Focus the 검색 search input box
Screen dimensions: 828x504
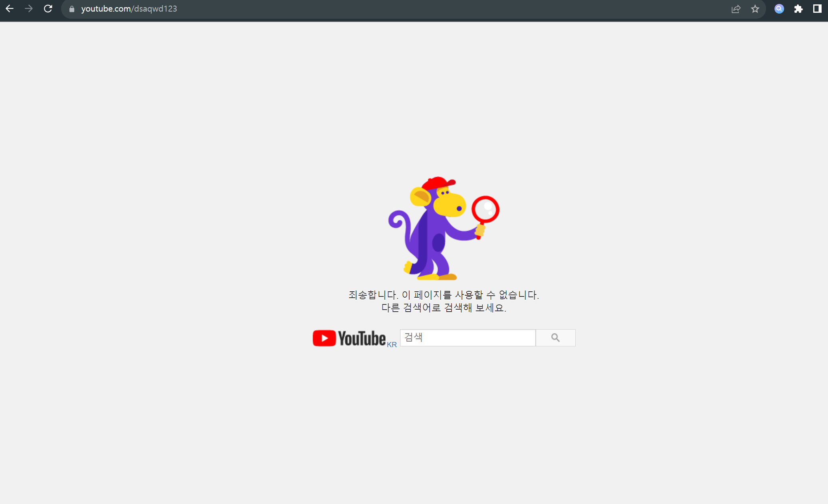coord(467,338)
